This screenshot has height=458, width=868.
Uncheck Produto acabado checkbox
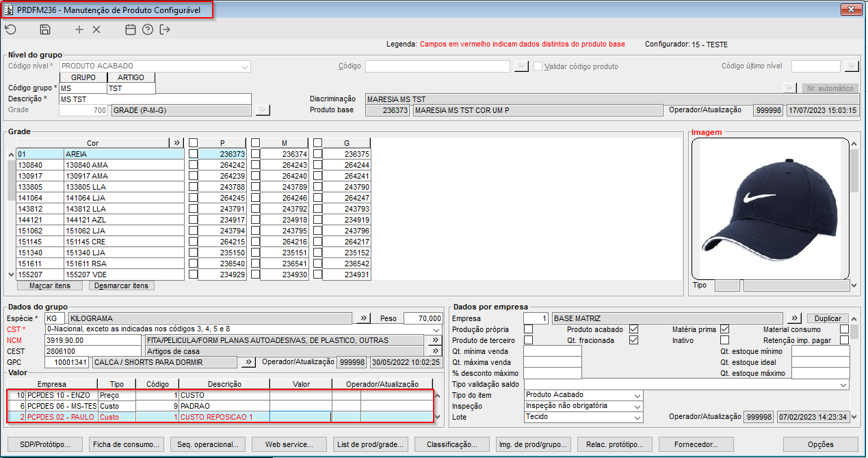coord(633,329)
